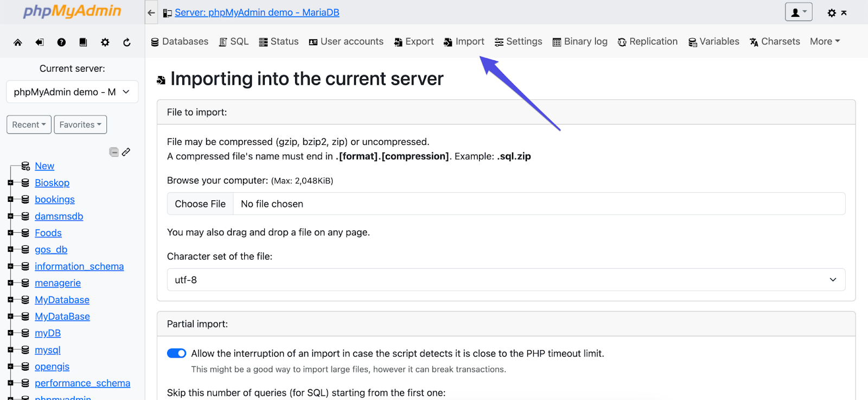Reload the navigation panel
The height and width of the screenshot is (400, 868).
tap(126, 42)
